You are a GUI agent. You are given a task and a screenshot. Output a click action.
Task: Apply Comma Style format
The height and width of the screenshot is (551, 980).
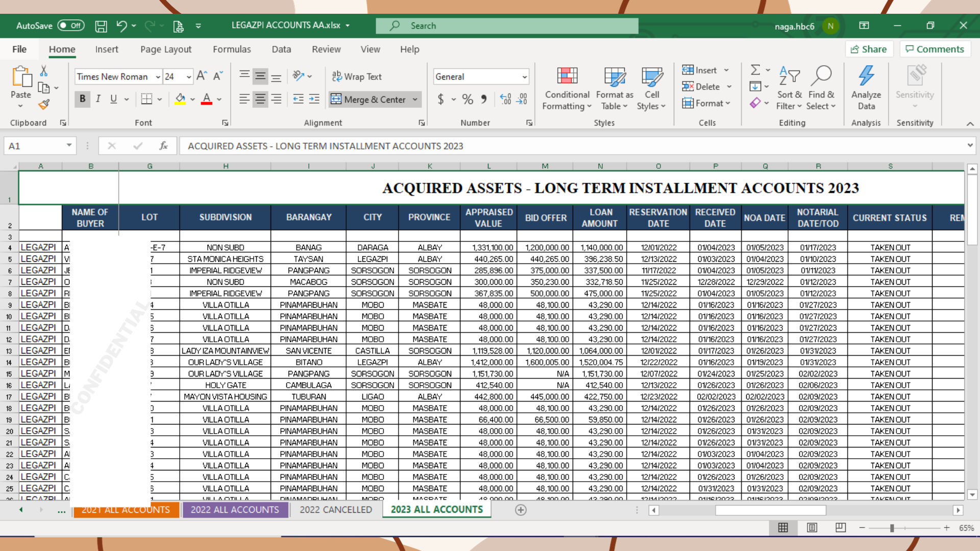tap(483, 99)
